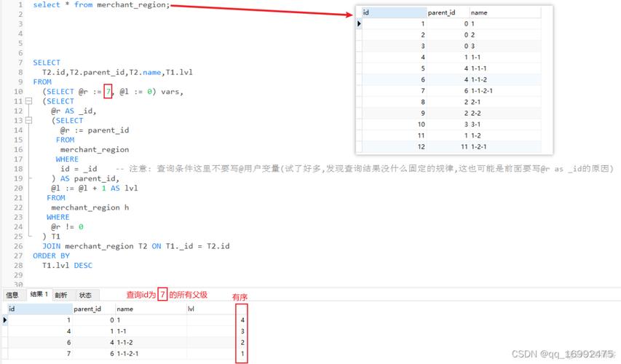Place cursor on '@r := parent_id' at line 14
This screenshot has height=364, width=621.
94,130
